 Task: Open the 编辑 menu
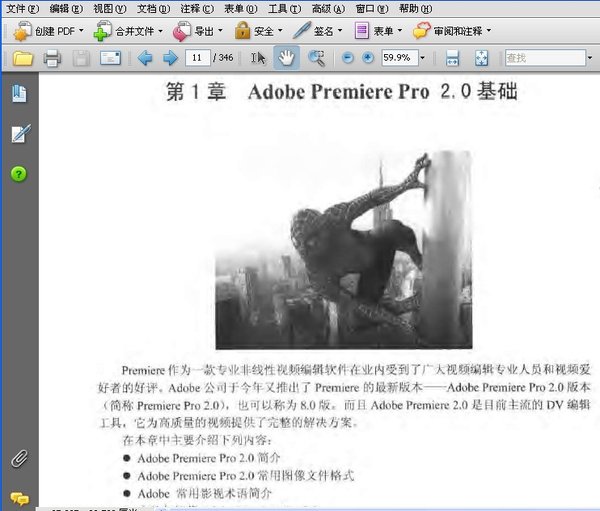pos(66,8)
